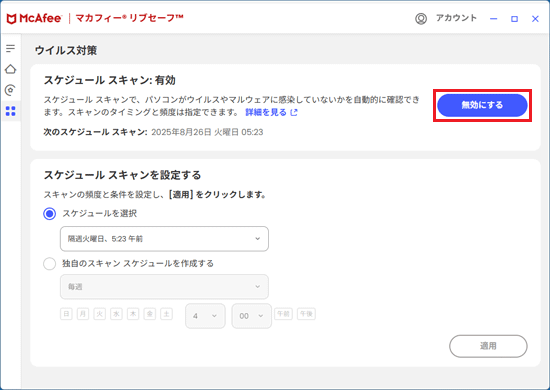The width and height of the screenshot is (550, 390).
Task: Open the four-squares apps grid icon
Action: pos(11,111)
